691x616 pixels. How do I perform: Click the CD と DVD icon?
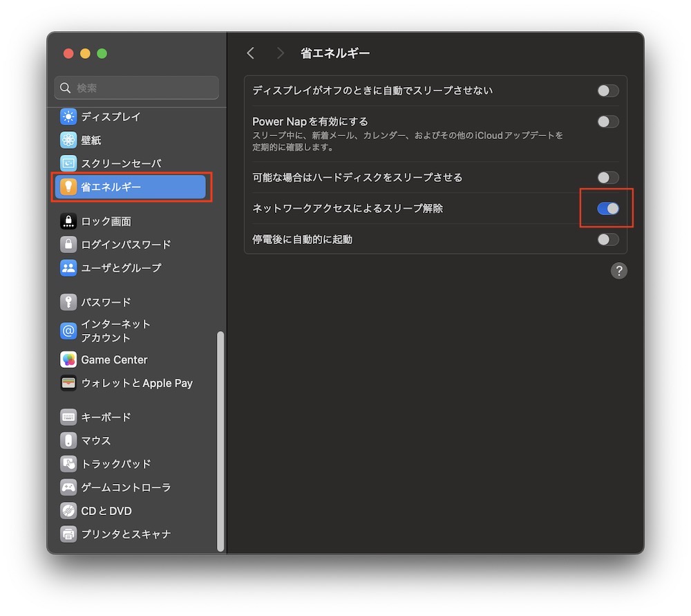tap(68, 511)
